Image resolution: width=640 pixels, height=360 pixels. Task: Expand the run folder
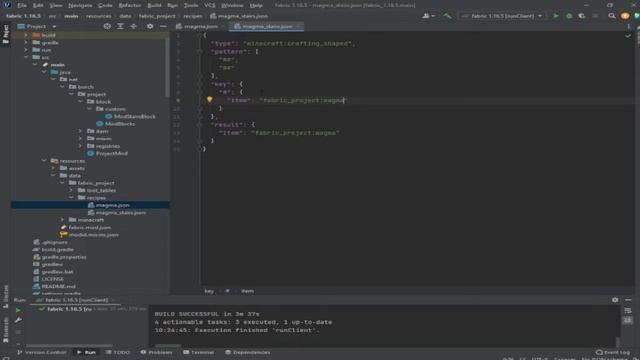27,50
